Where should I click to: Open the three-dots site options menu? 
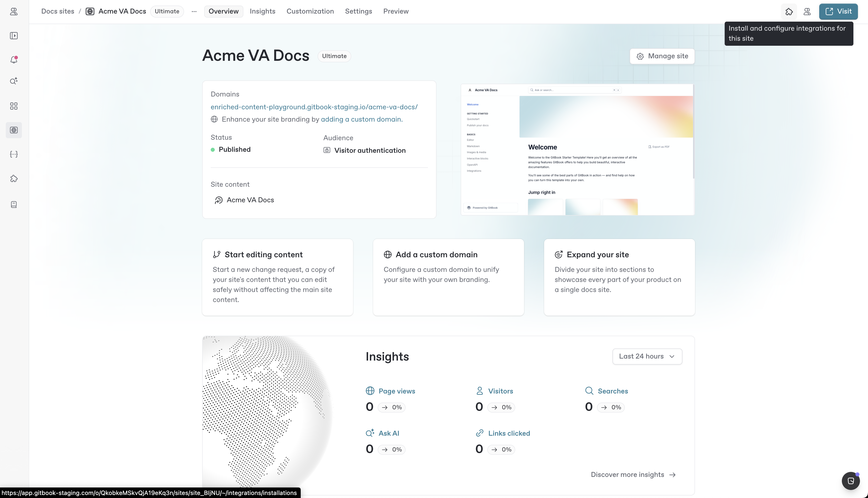(194, 11)
